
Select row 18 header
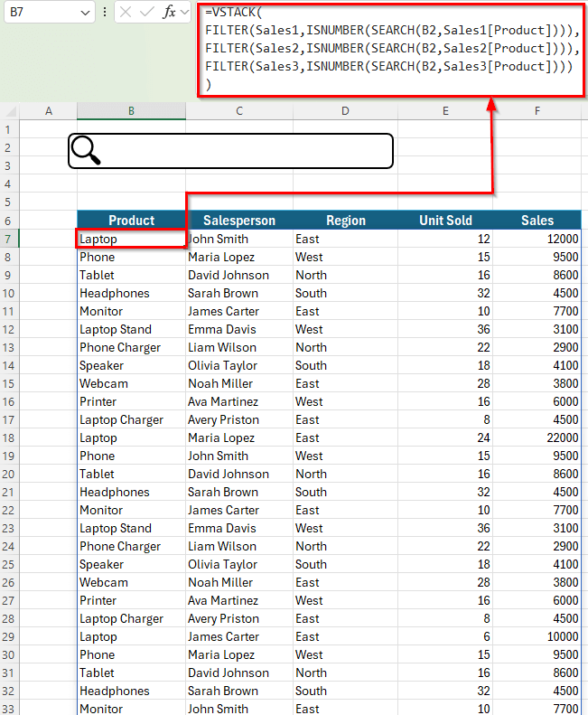point(10,437)
